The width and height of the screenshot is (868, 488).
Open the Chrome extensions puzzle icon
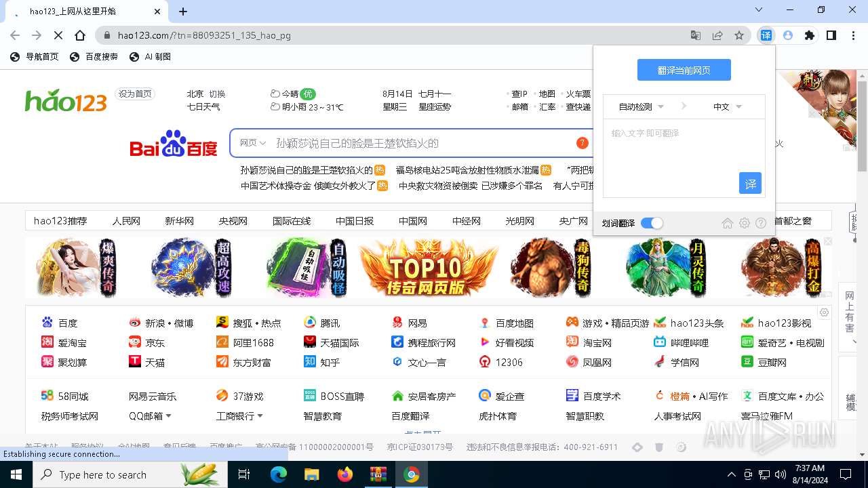[809, 35]
